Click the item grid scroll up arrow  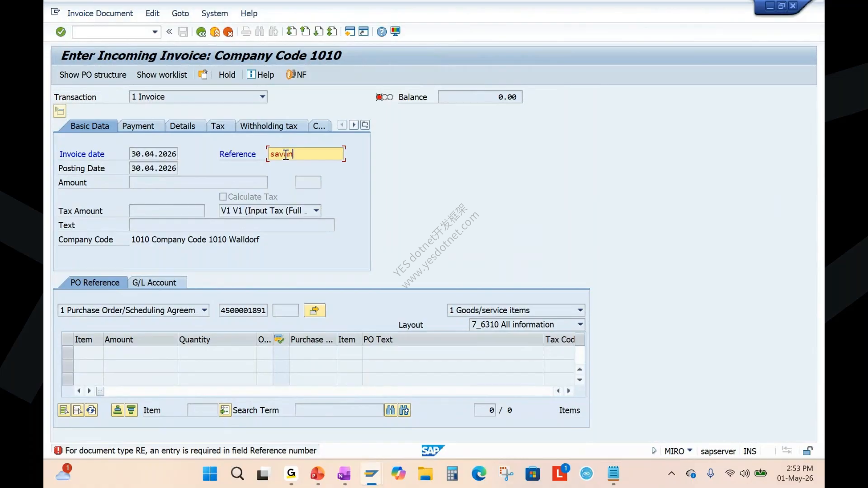[580, 369]
